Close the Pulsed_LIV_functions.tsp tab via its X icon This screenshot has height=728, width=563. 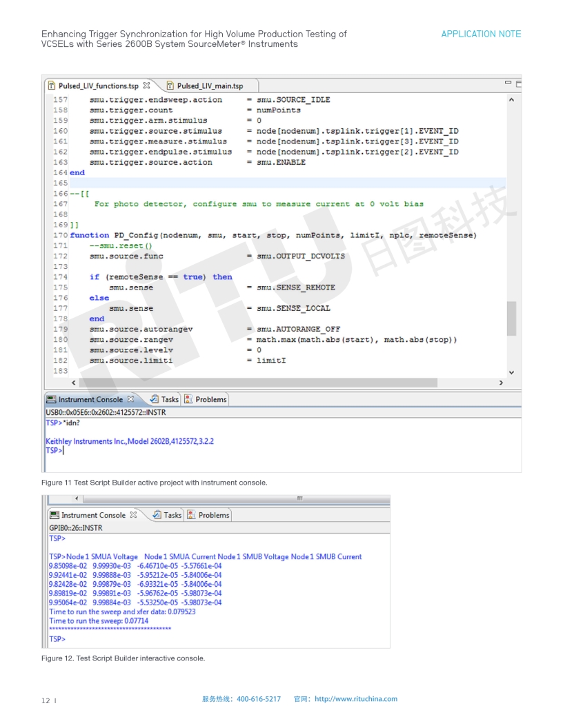[x=146, y=86]
